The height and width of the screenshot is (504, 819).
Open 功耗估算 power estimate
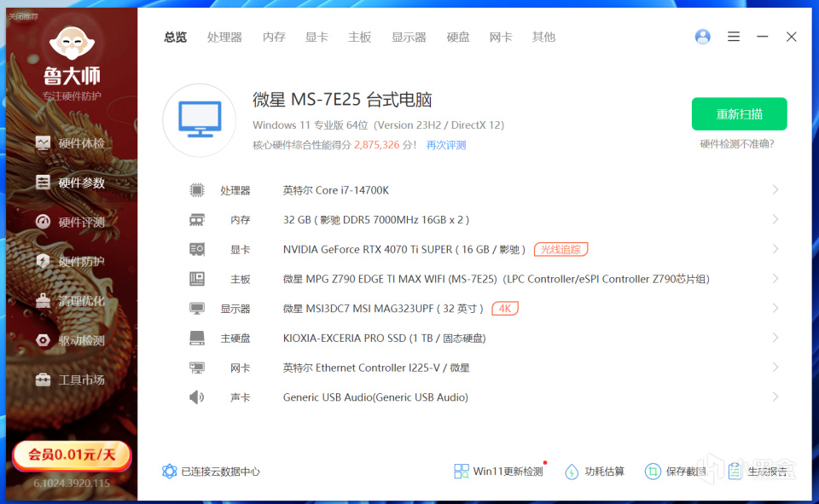click(595, 471)
